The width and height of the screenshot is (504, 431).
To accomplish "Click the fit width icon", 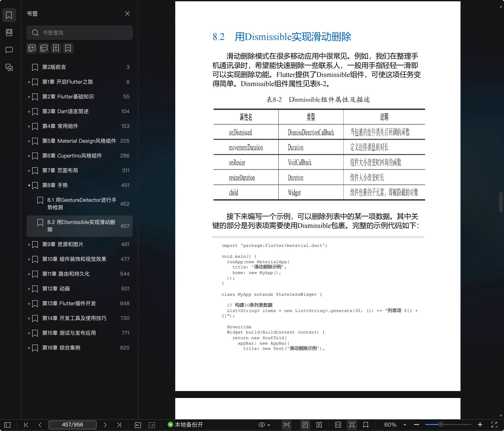I will [x=365, y=425].
